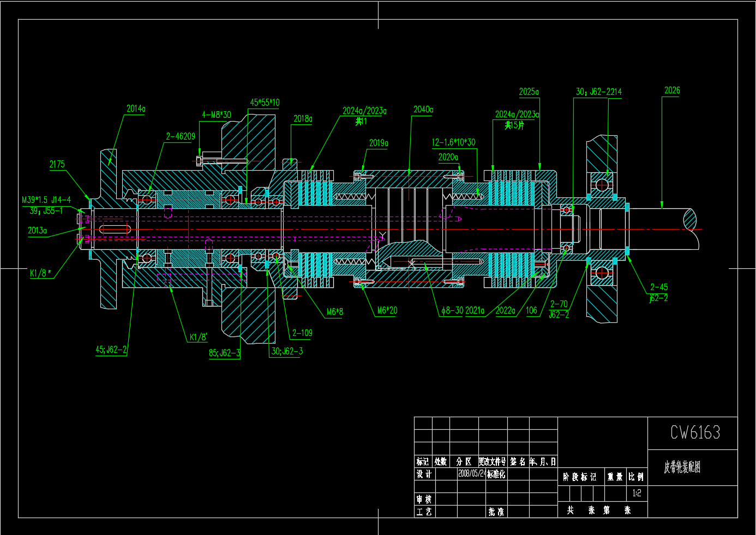Click the 1:2 scale value cell
Screen dimensions: 756x535
pos(637,493)
